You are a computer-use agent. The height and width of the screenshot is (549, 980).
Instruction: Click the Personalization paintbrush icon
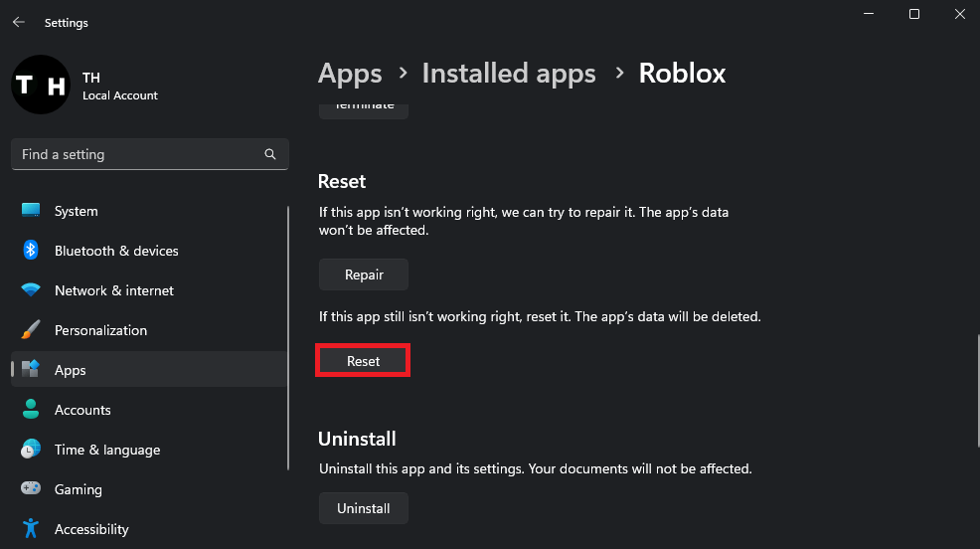click(x=31, y=329)
